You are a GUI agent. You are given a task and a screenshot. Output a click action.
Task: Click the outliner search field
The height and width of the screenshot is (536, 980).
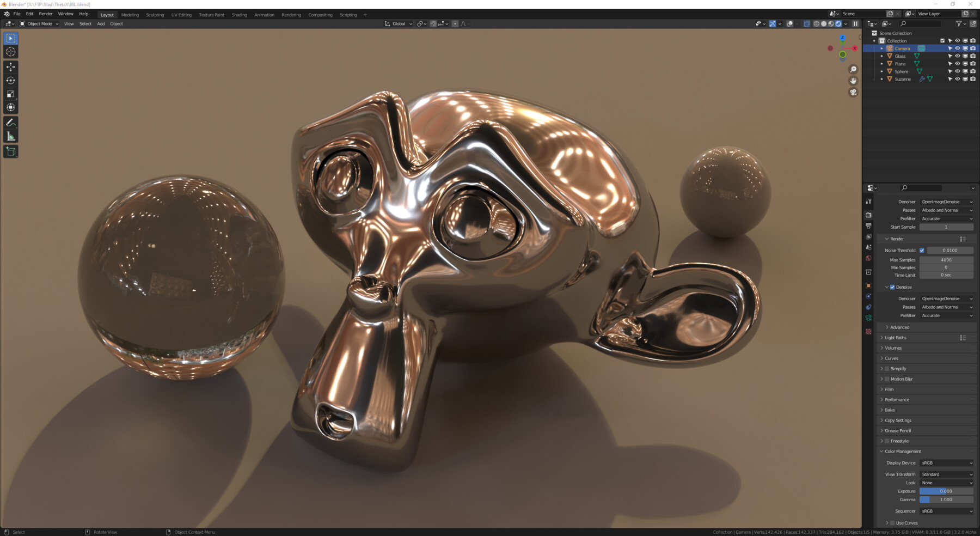(920, 23)
